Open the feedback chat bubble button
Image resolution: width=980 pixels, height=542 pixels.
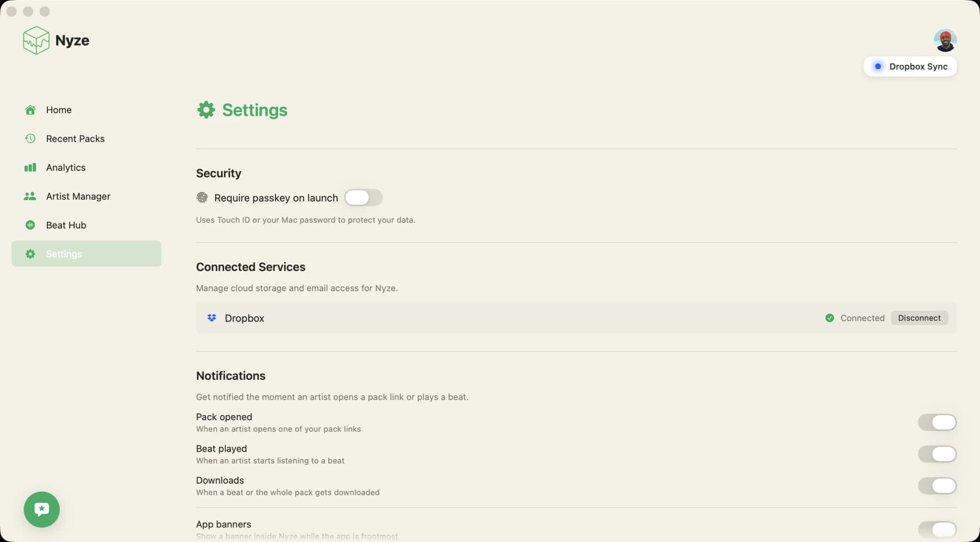click(x=42, y=509)
